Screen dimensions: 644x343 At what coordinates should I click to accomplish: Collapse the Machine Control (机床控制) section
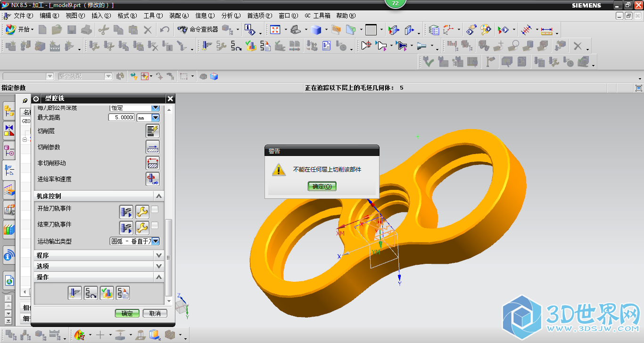pos(159,196)
